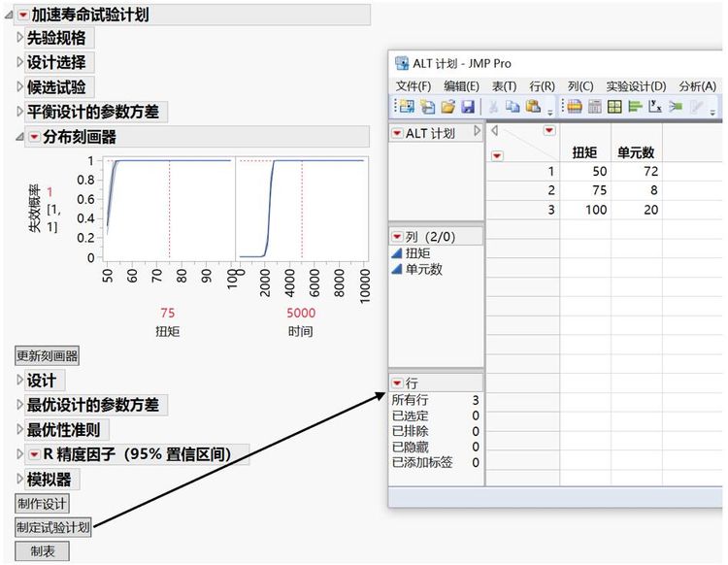Screen dimensions: 728x565
Task: Click the orange stacked table toolbar icon
Action: click(575, 107)
